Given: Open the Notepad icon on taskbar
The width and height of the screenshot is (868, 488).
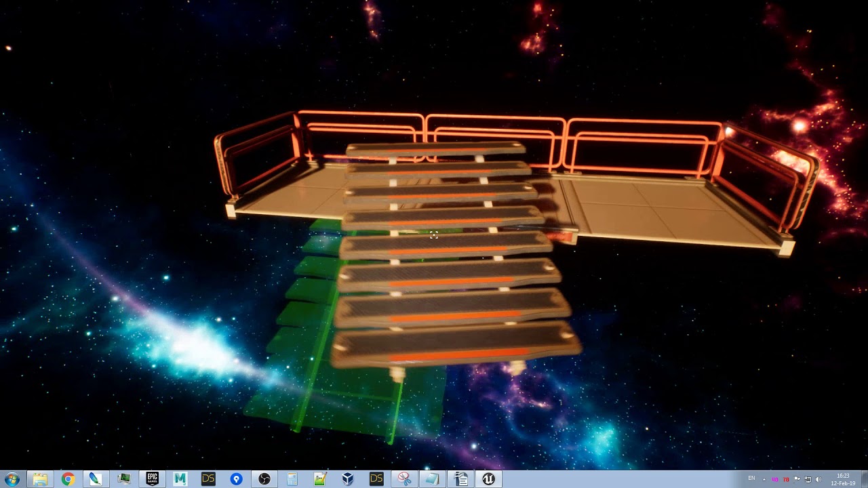Looking at the screenshot, I should (432, 479).
